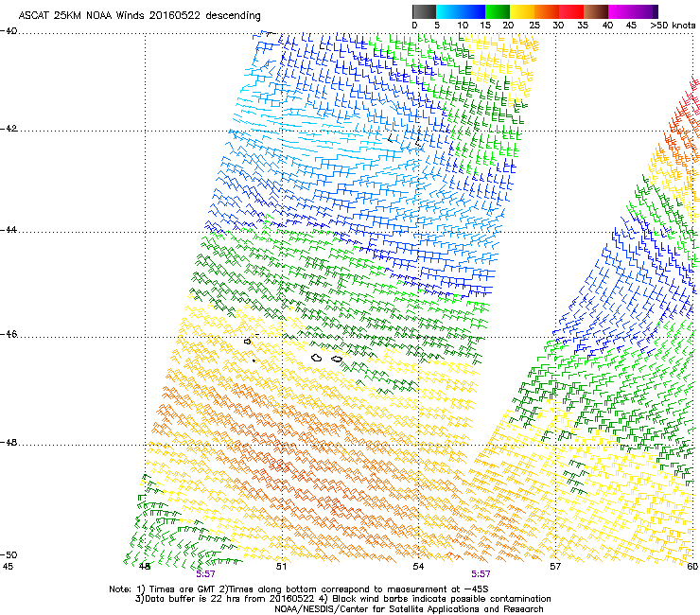Click the purple 5:57 time label between 48 and 51

point(205,574)
